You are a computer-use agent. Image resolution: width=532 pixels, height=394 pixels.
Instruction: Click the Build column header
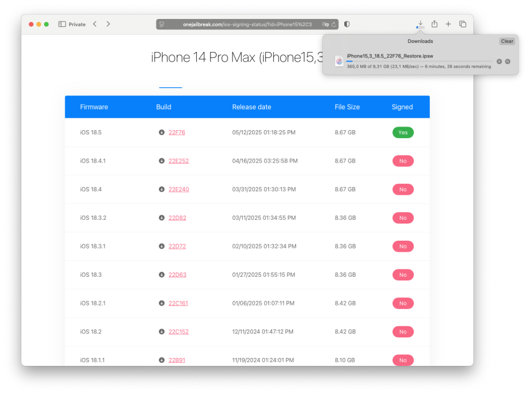[x=163, y=107]
